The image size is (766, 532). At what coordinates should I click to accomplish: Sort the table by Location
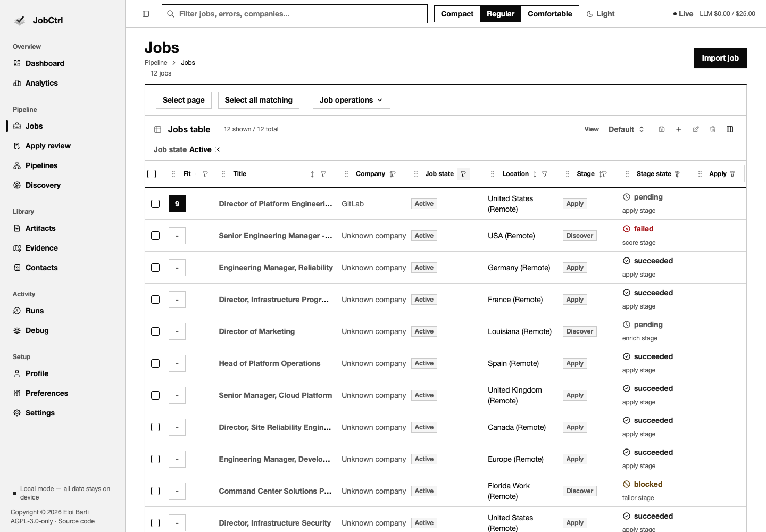click(535, 174)
